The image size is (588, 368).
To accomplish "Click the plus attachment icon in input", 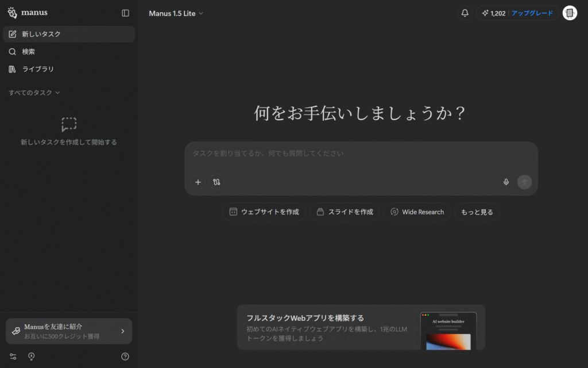I will pyautogui.click(x=198, y=182).
